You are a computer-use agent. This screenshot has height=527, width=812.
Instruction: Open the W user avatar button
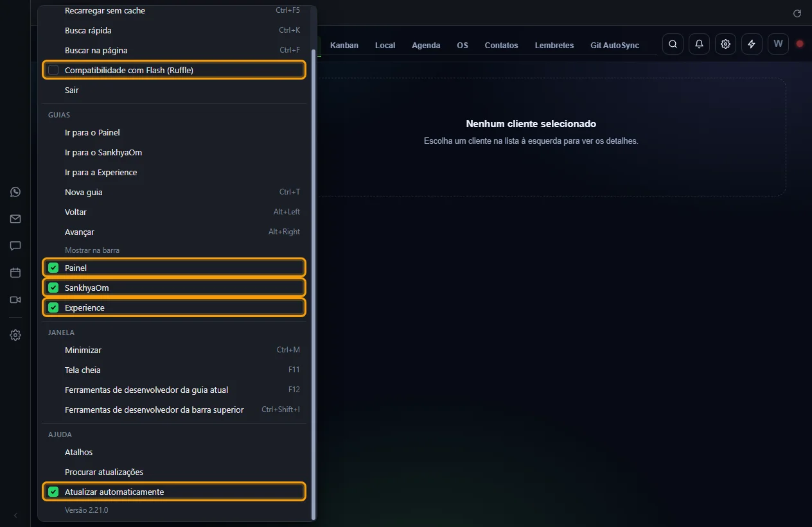(x=778, y=44)
